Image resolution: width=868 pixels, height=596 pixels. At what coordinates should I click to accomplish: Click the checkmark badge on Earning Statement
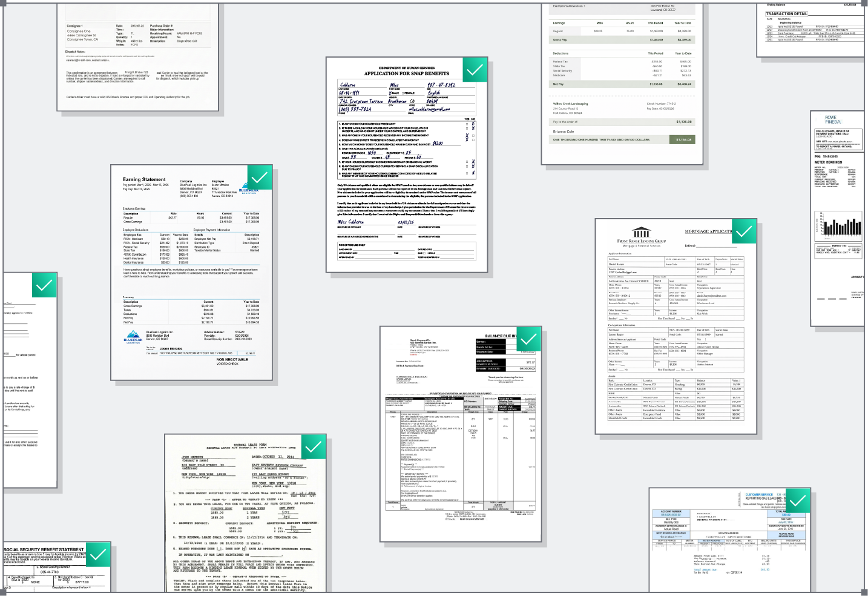[x=259, y=177]
